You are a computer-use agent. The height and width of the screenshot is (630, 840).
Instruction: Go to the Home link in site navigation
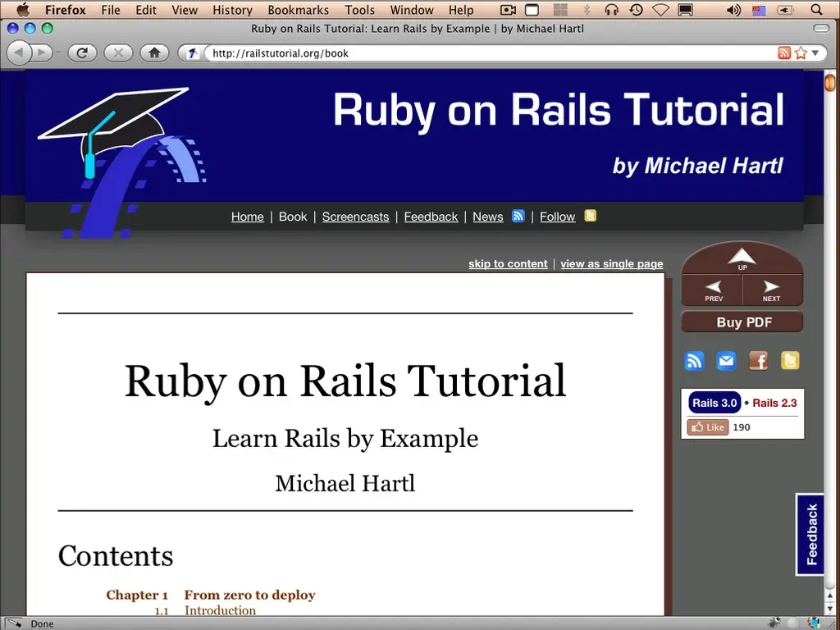click(248, 217)
